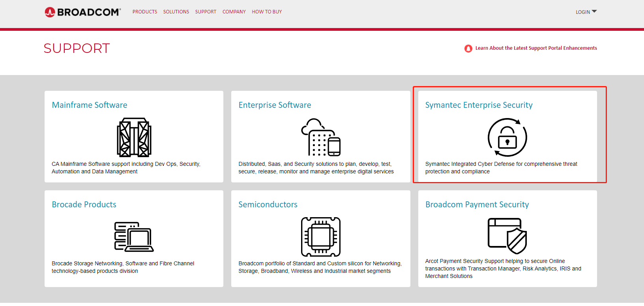This screenshot has width=644, height=306.
Task: Open the Support menu item
Action: point(206,12)
